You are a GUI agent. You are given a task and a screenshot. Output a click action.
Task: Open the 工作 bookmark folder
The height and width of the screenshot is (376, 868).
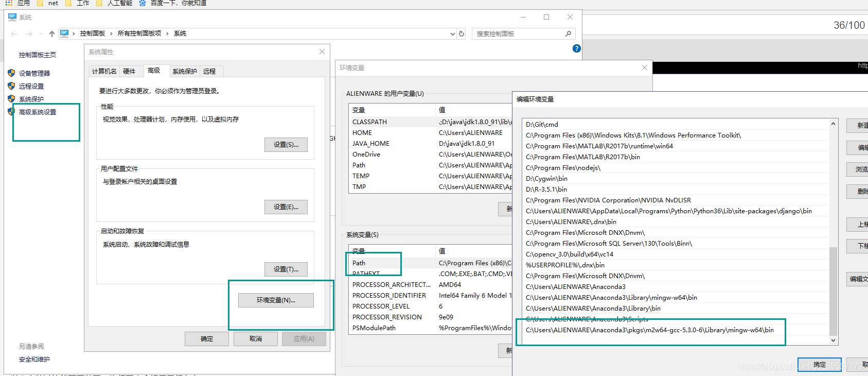[x=77, y=3]
